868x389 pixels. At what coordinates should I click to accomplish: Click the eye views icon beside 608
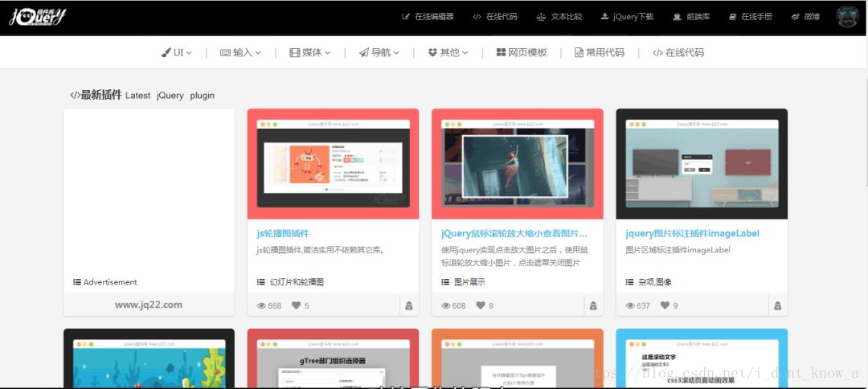point(445,305)
